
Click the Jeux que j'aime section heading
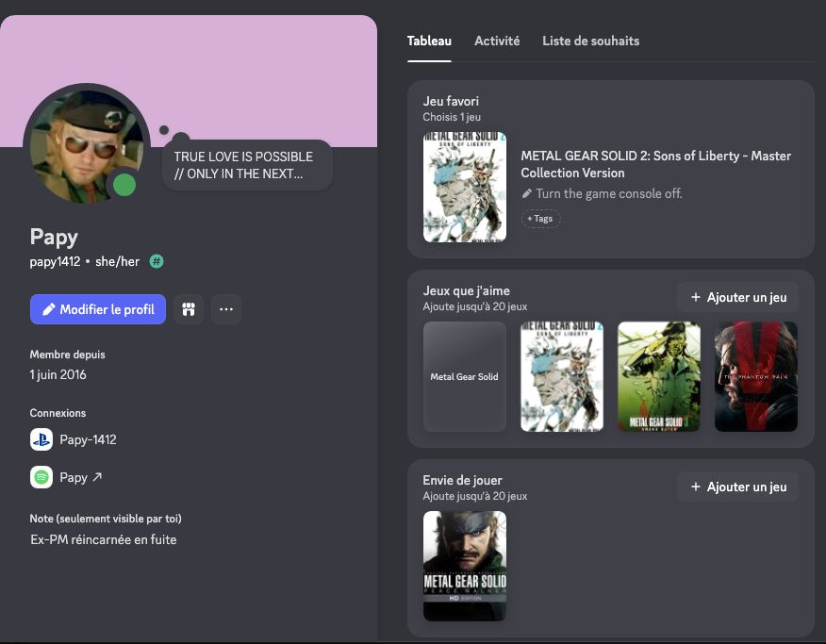(x=466, y=290)
